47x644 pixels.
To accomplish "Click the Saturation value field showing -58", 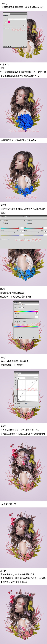I will point(36,314).
